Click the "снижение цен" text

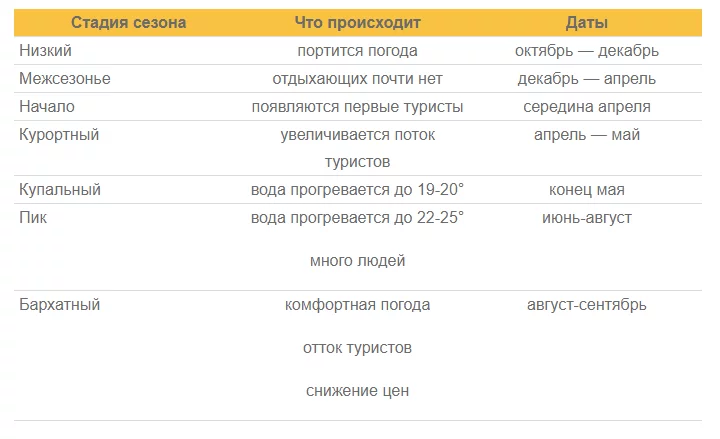tap(357, 391)
